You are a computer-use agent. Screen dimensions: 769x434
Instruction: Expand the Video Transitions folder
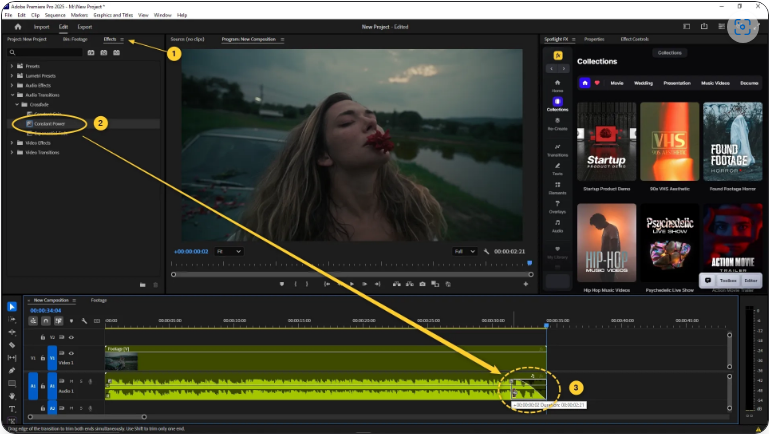12,153
